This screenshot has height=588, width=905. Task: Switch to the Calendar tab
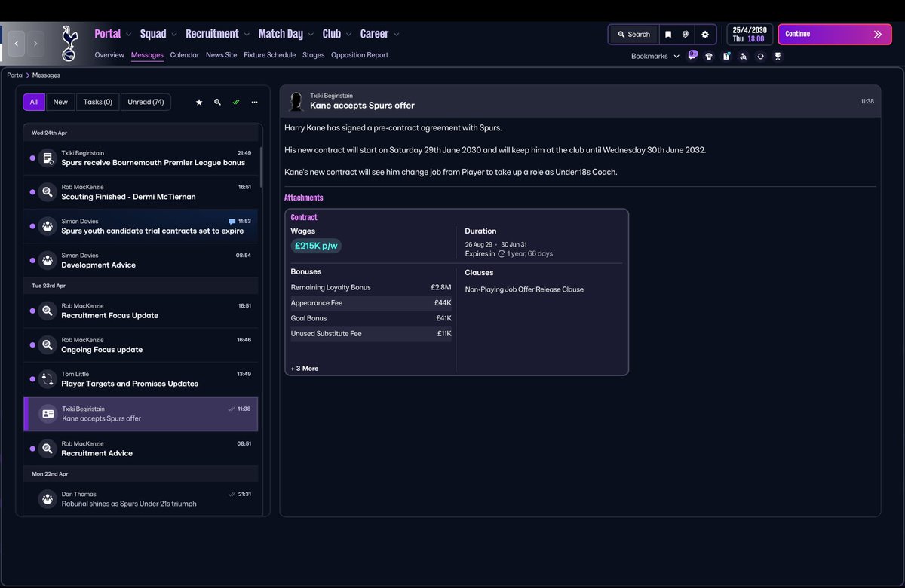click(185, 55)
